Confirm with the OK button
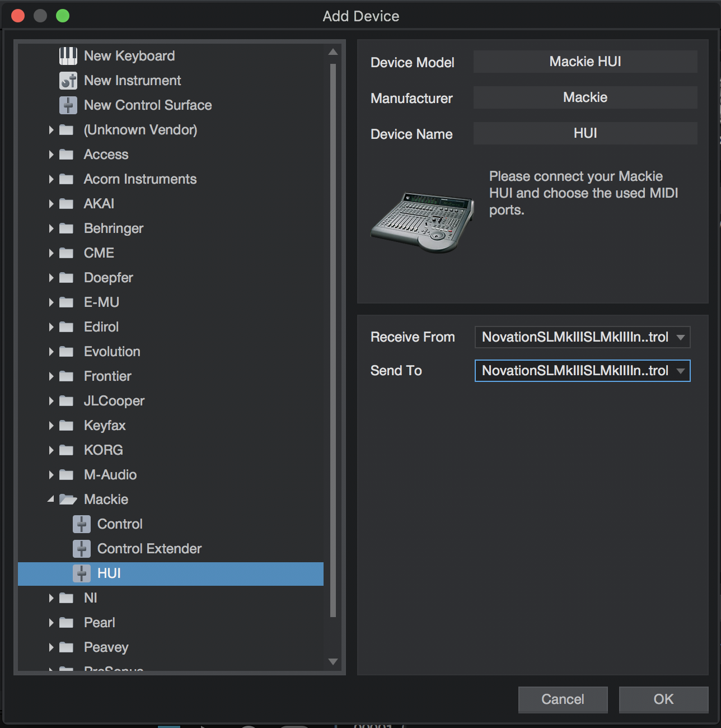The image size is (721, 728). tap(663, 699)
